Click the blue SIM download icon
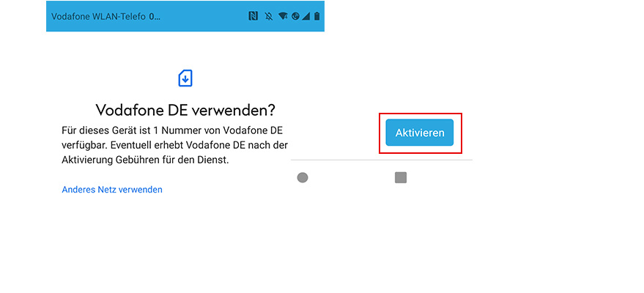This screenshot has height=293, width=644. coord(185,78)
